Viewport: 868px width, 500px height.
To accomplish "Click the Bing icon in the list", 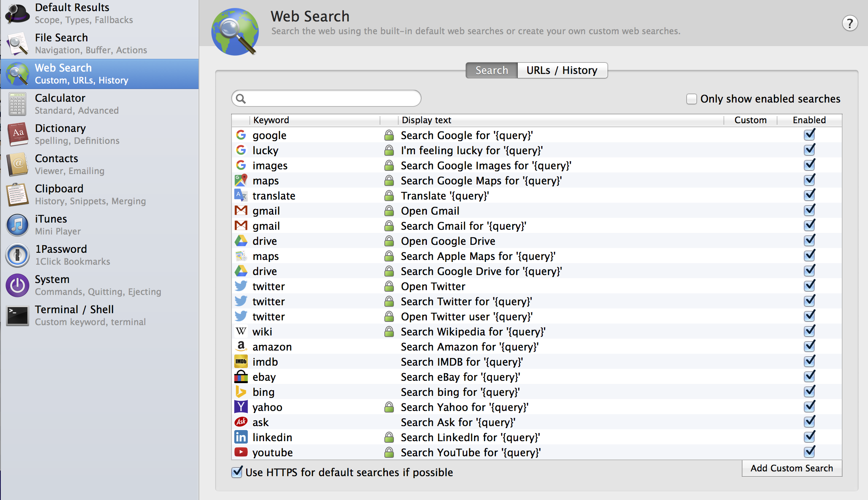I will (x=241, y=392).
